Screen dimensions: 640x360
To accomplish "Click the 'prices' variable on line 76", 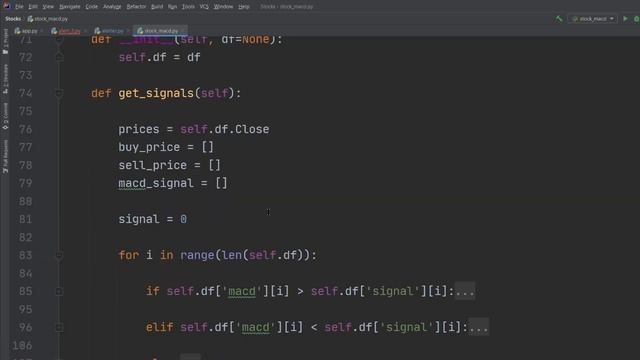I will click(x=139, y=130).
